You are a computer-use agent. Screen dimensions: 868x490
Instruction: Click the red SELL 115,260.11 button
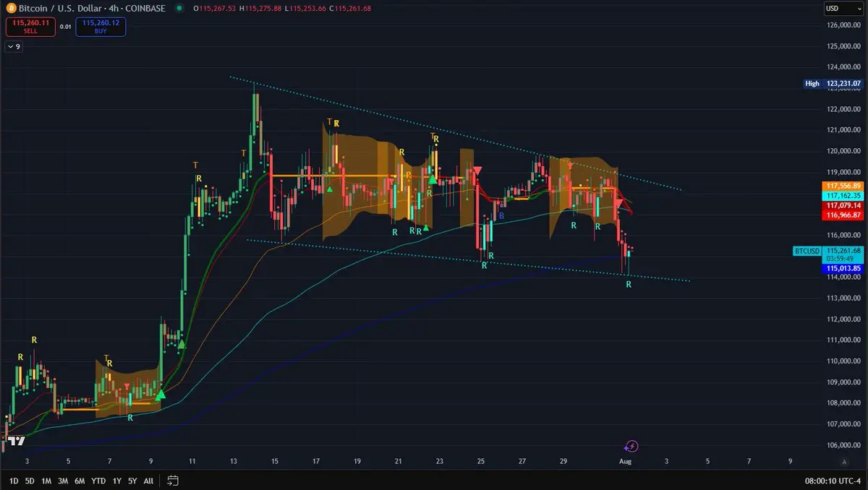(30, 27)
